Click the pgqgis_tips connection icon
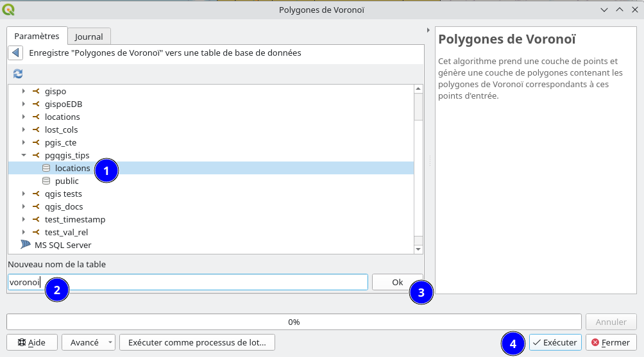644x357 pixels. click(36, 155)
